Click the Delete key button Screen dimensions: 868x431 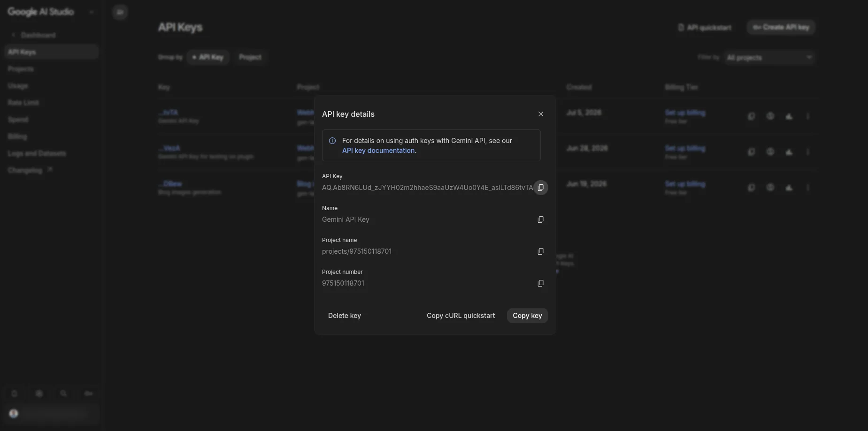[345, 316]
